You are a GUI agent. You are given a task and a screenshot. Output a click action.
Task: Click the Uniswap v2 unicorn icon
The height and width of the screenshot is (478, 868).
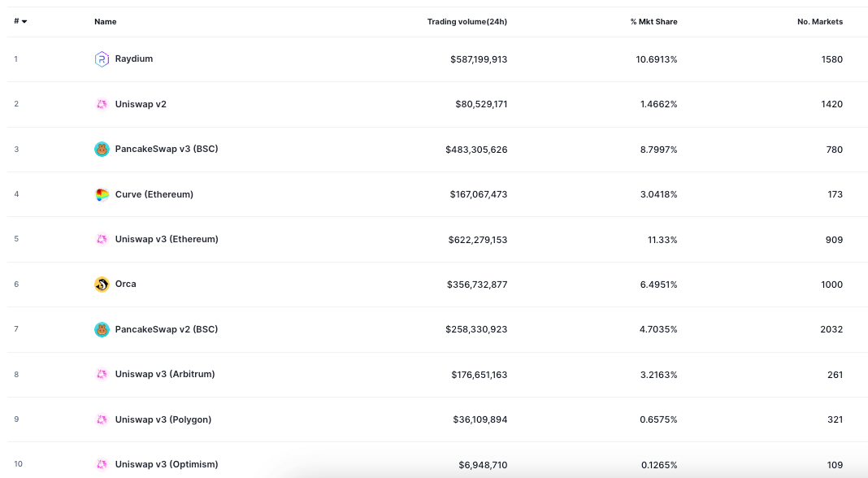(102, 104)
